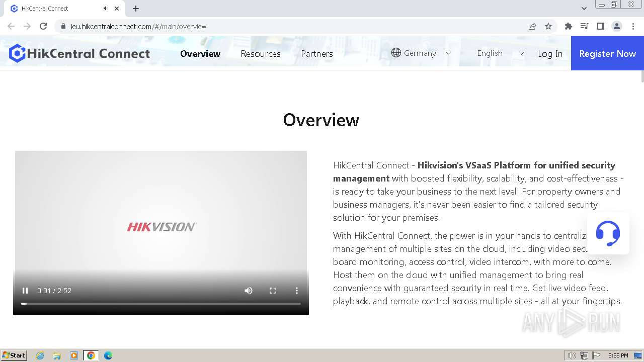This screenshot has height=362, width=644.
Task: Click video time 0:01 / 2:52
Action: tap(54, 291)
